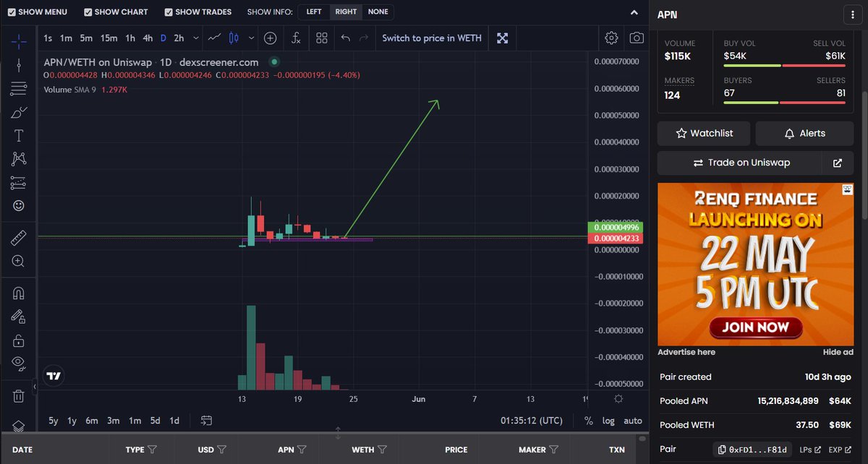Screen dimensions: 868x464
Task: Toggle hide all drawings eye icon
Action: 19,363
